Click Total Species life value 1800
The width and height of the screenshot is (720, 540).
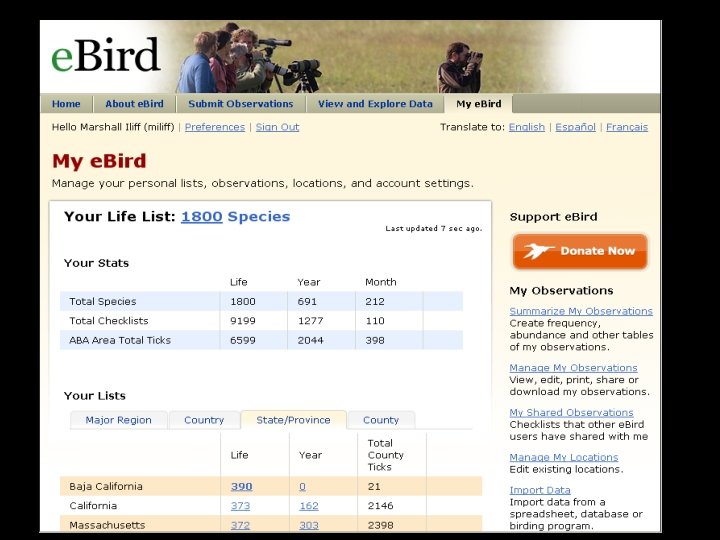click(242, 302)
